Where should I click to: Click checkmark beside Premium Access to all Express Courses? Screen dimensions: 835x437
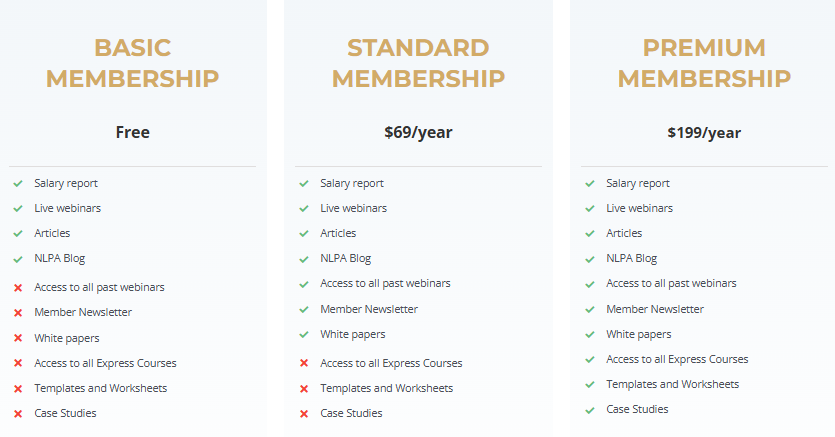590,360
